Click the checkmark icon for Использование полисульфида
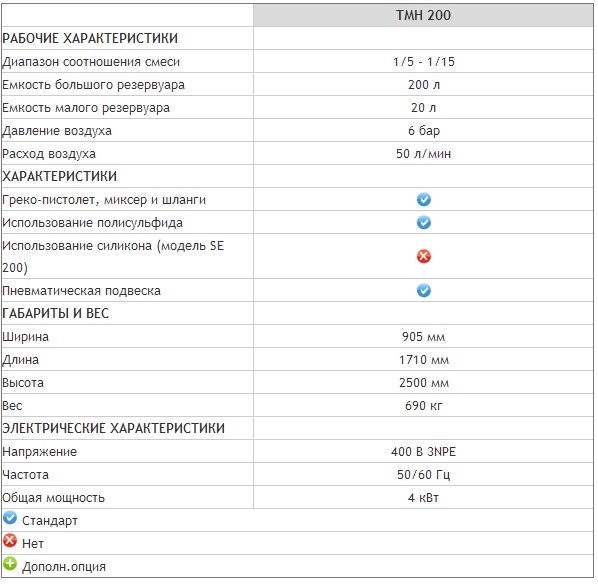The image size is (598, 584). [x=423, y=222]
